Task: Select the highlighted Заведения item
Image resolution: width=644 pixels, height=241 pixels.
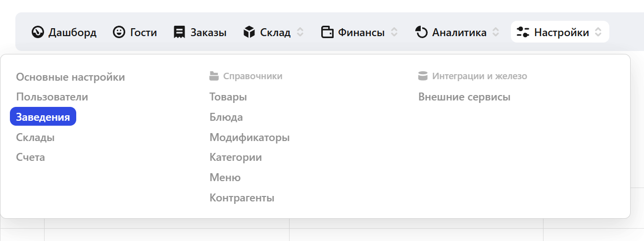Action: click(43, 117)
